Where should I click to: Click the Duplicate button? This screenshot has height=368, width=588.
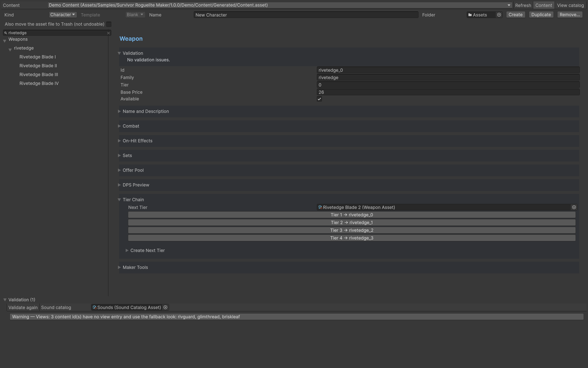pos(541,15)
